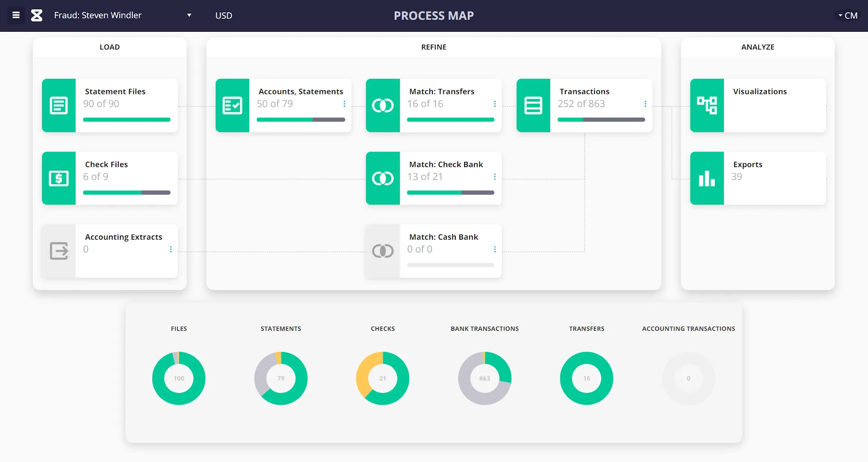Click the app logo beside the hamburger menu
This screenshot has width=868, height=462.
coord(36,15)
